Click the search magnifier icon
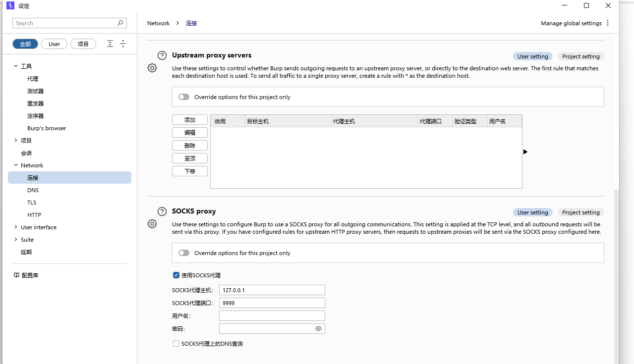Viewport: 634px width, 364px height. (120, 23)
